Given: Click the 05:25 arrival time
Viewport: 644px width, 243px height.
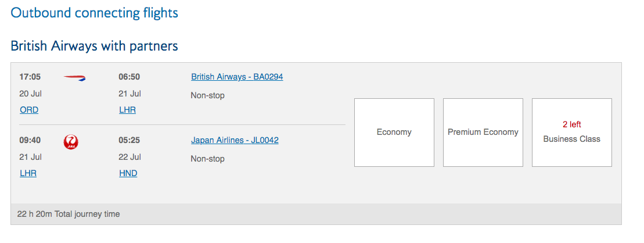Looking at the screenshot, I should point(129,140).
